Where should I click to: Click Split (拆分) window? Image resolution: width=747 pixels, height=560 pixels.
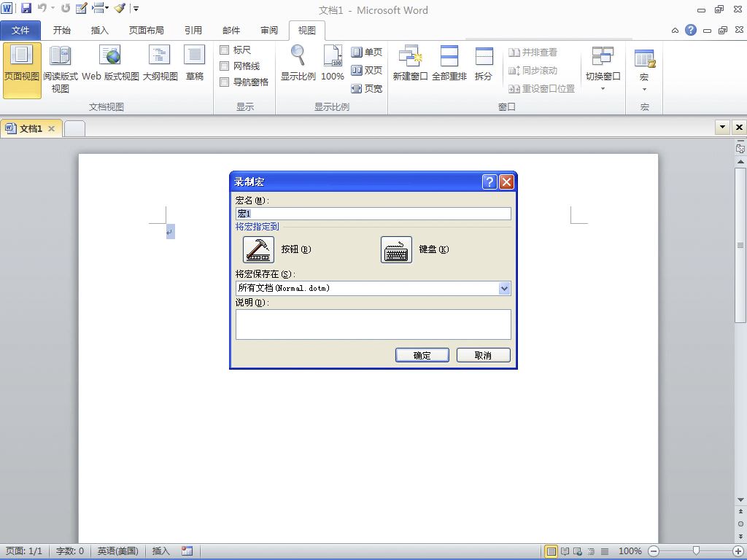pyautogui.click(x=484, y=63)
